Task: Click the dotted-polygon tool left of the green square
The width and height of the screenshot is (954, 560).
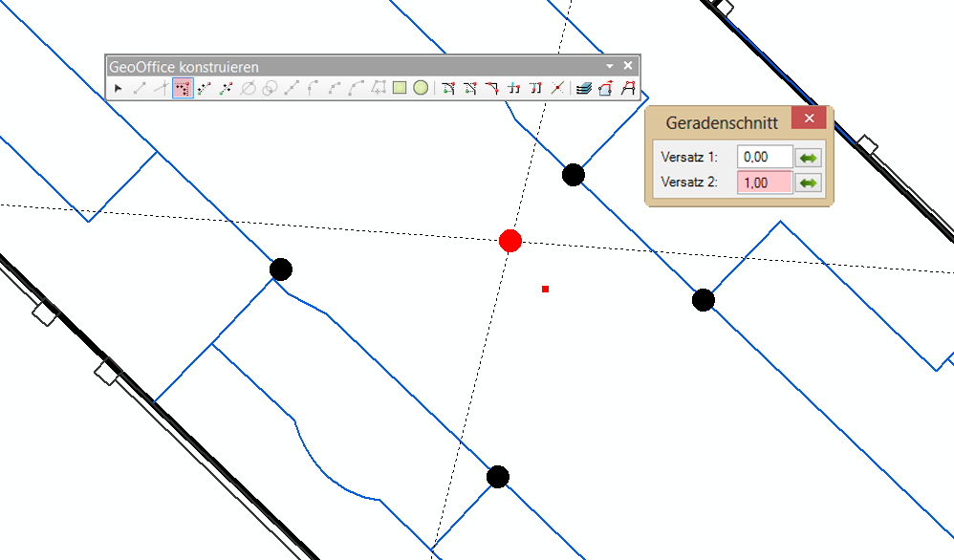Action: pos(379,89)
